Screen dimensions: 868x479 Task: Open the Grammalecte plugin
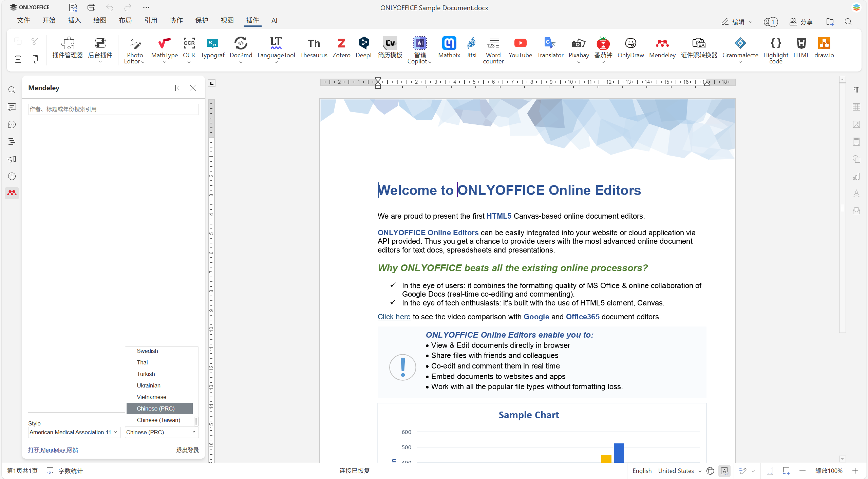740,50
